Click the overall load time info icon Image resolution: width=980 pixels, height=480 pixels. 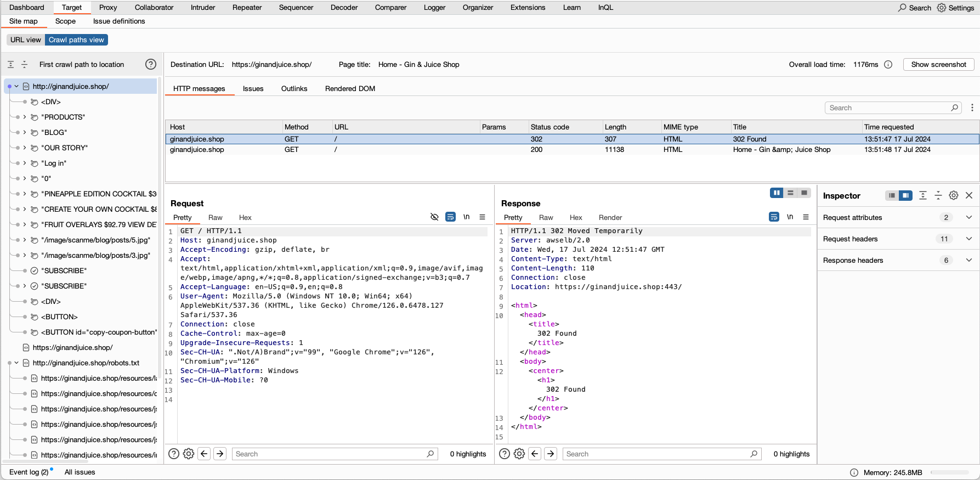[x=888, y=64]
